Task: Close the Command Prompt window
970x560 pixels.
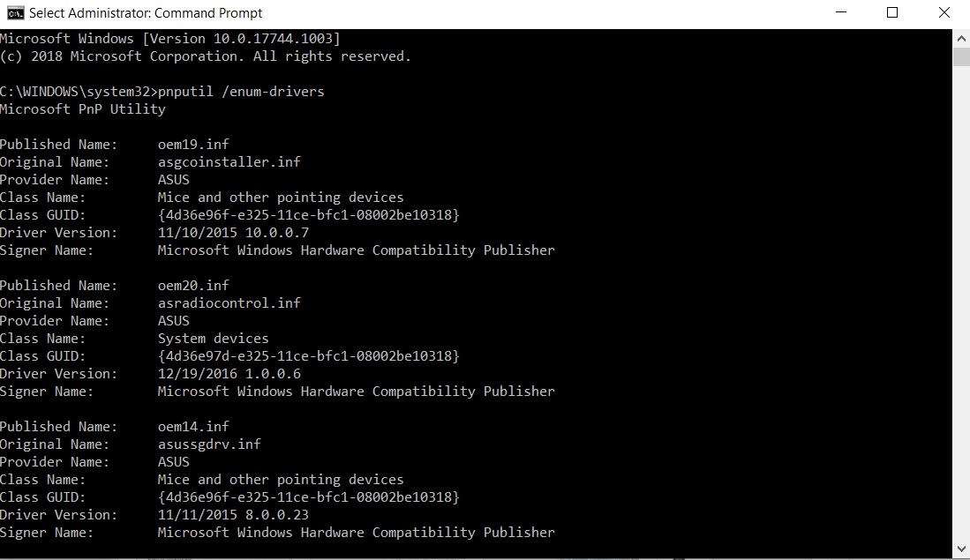Action: pyautogui.click(x=944, y=13)
